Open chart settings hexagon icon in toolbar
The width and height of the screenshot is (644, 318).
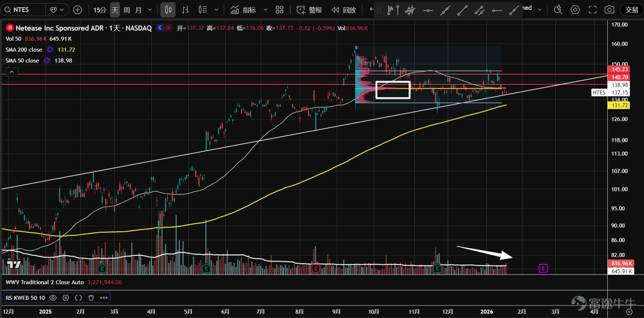[x=575, y=10]
